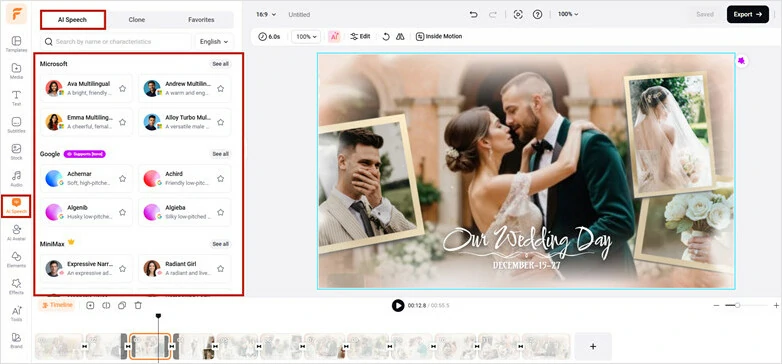Open the AI Tools panel
The height and width of the screenshot is (364, 782).
click(16, 313)
